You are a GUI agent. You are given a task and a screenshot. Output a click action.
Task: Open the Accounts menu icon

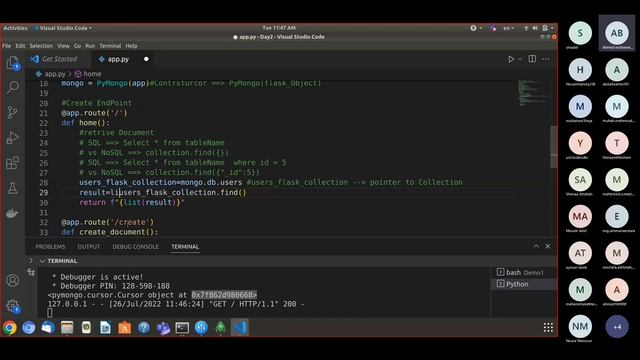(x=13, y=280)
